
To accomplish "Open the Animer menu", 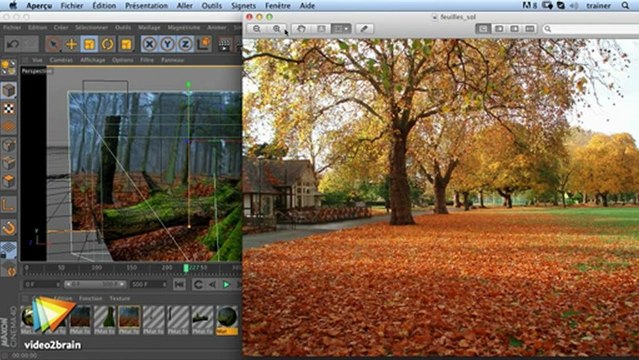I will click(216, 27).
